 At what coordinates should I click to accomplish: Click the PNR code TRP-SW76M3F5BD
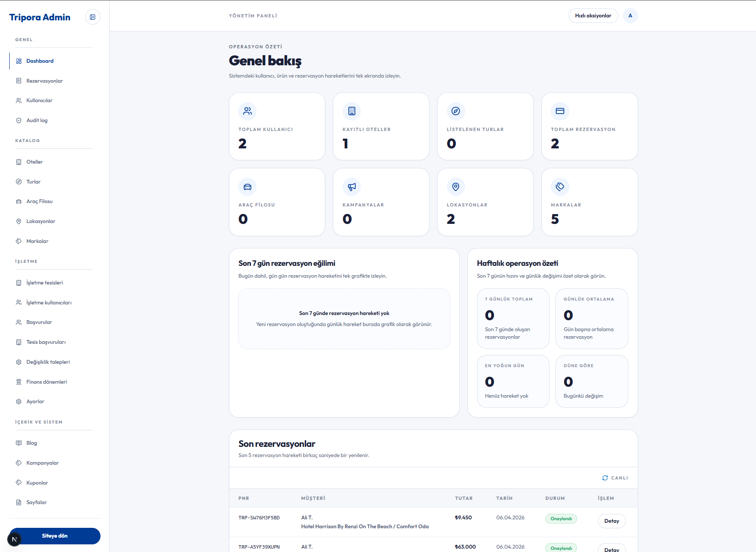tap(259, 518)
